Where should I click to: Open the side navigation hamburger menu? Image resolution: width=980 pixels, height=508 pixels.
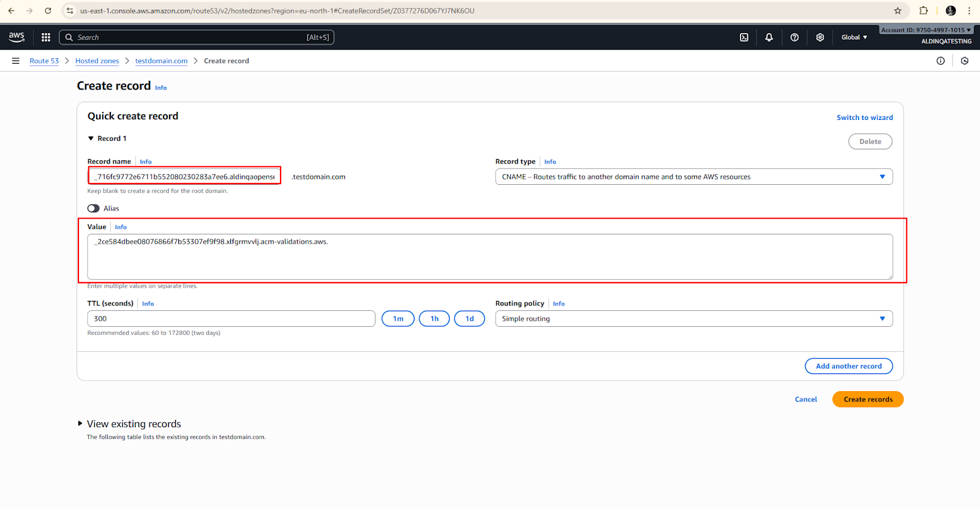click(x=16, y=61)
